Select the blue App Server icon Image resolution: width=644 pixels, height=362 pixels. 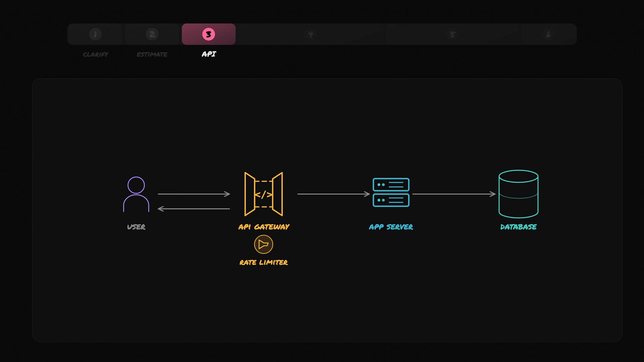391,192
